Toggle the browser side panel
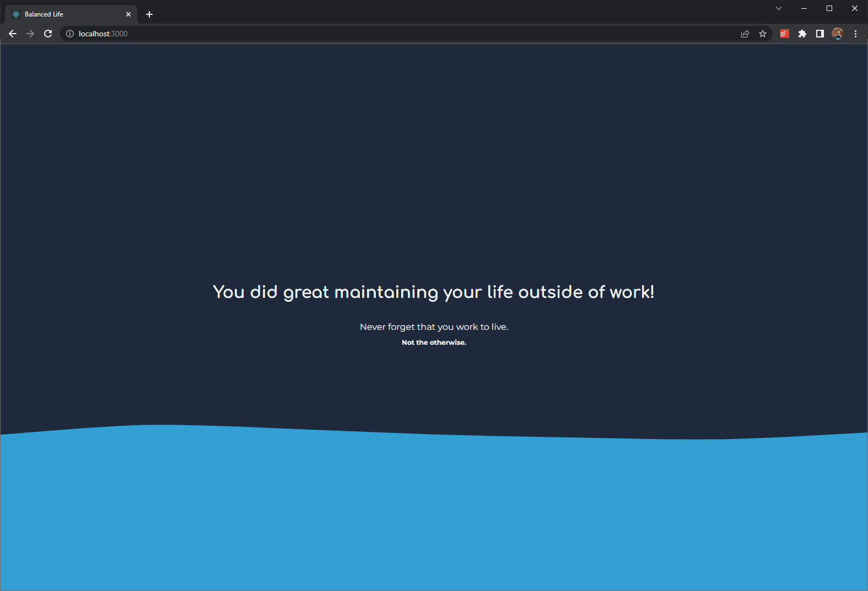 click(820, 34)
